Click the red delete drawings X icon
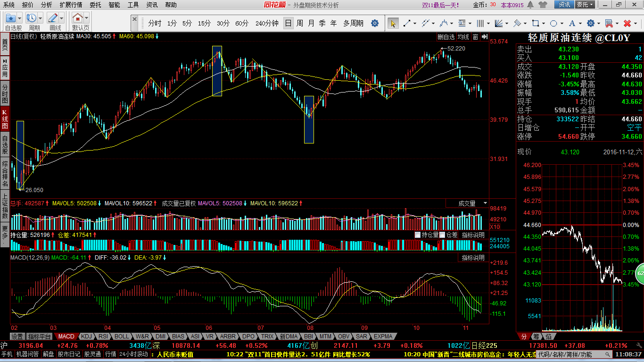The image size is (644, 362). (627, 23)
